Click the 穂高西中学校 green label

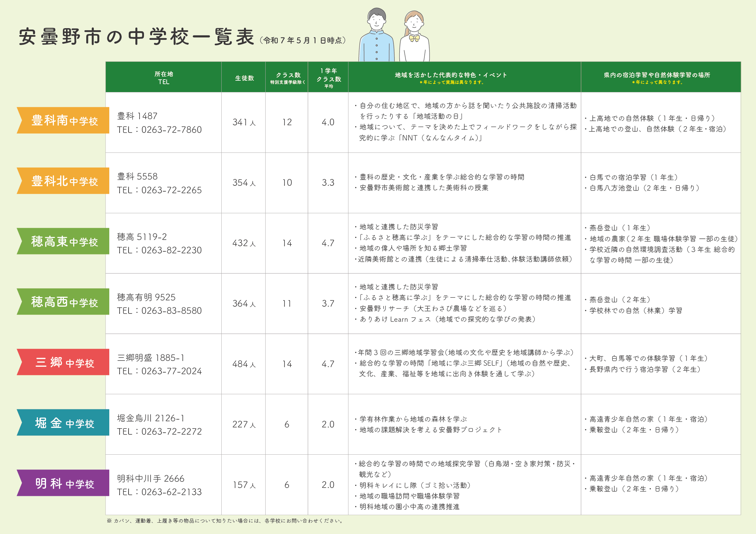[64, 302]
